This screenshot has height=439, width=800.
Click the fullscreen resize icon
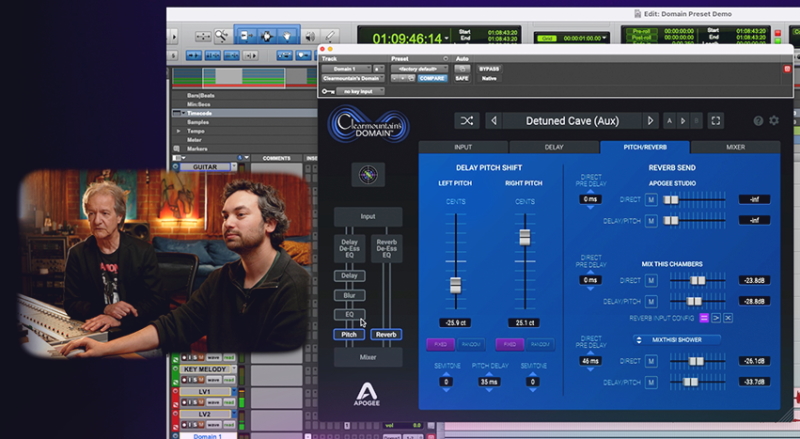pos(716,121)
